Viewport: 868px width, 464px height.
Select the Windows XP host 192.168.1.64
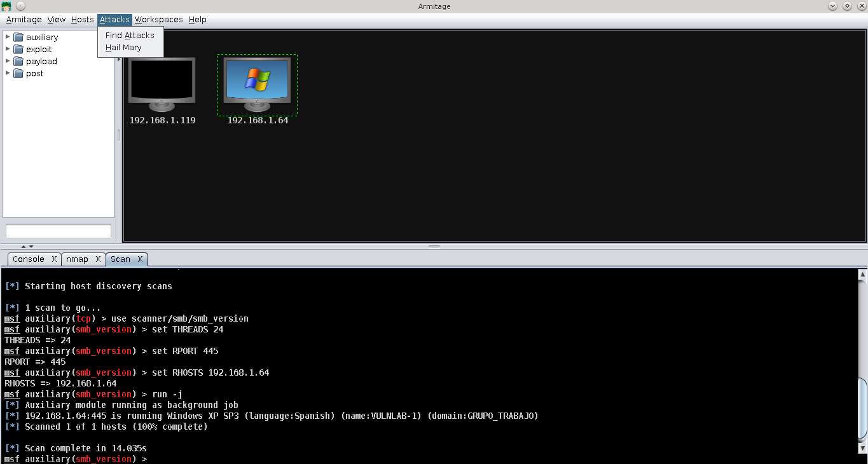tap(257, 81)
